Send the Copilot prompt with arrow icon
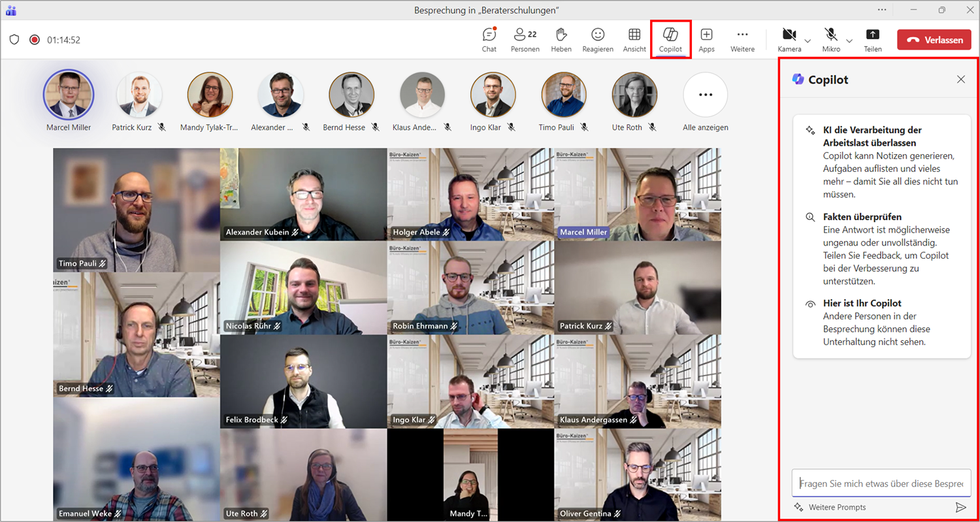The height and width of the screenshot is (522, 980). [x=960, y=507]
